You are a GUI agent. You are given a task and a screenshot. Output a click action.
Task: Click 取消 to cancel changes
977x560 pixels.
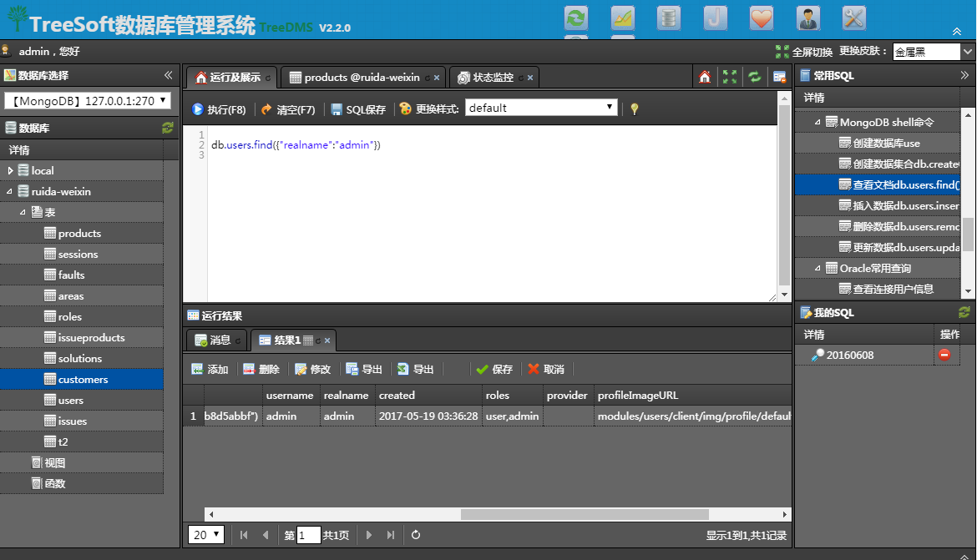click(x=546, y=370)
